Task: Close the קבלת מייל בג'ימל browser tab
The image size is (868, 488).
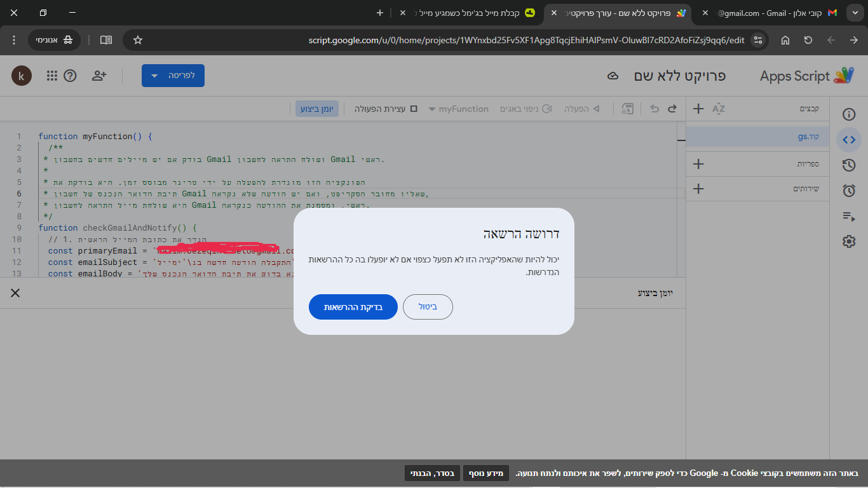Action: coord(402,13)
